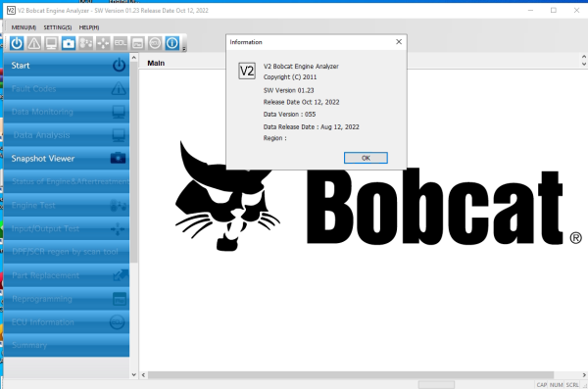Click the horizontal scrollbar left arrow
The width and height of the screenshot is (588, 389).
(x=143, y=374)
